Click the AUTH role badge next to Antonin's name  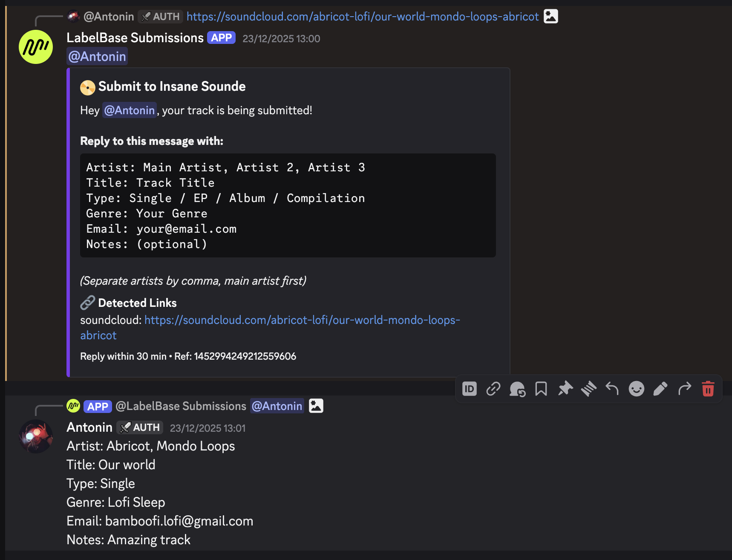coord(140,427)
